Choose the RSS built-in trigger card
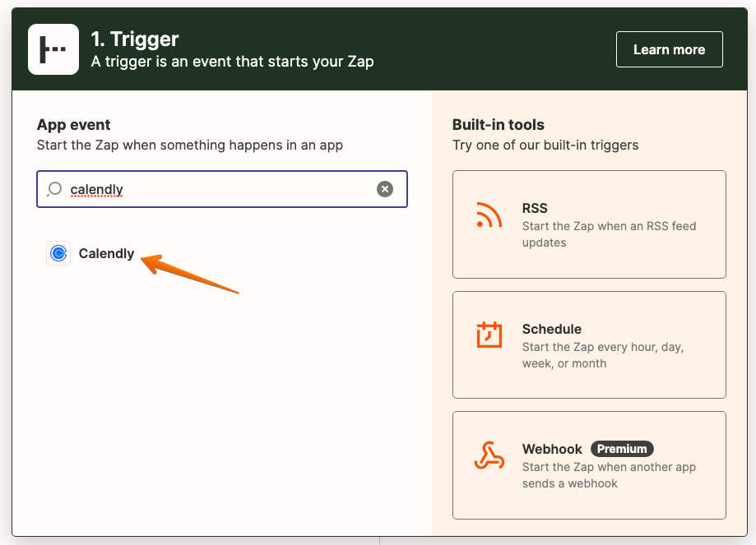This screenshot has height=545, width=756. [589, 224]
